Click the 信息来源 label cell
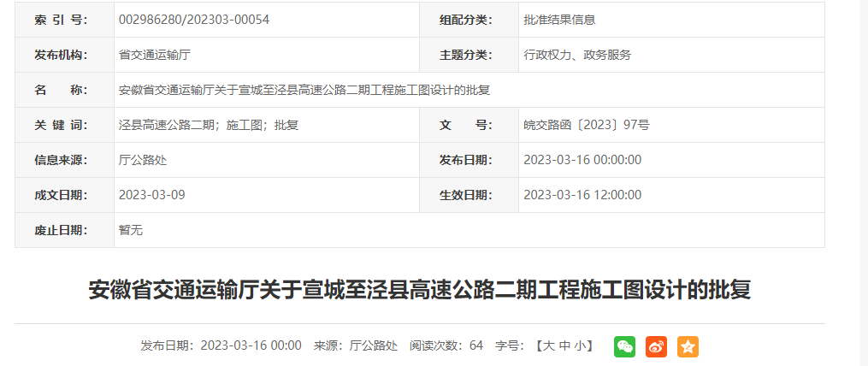Viewport: 868px width, 366px height. [64, 160]
